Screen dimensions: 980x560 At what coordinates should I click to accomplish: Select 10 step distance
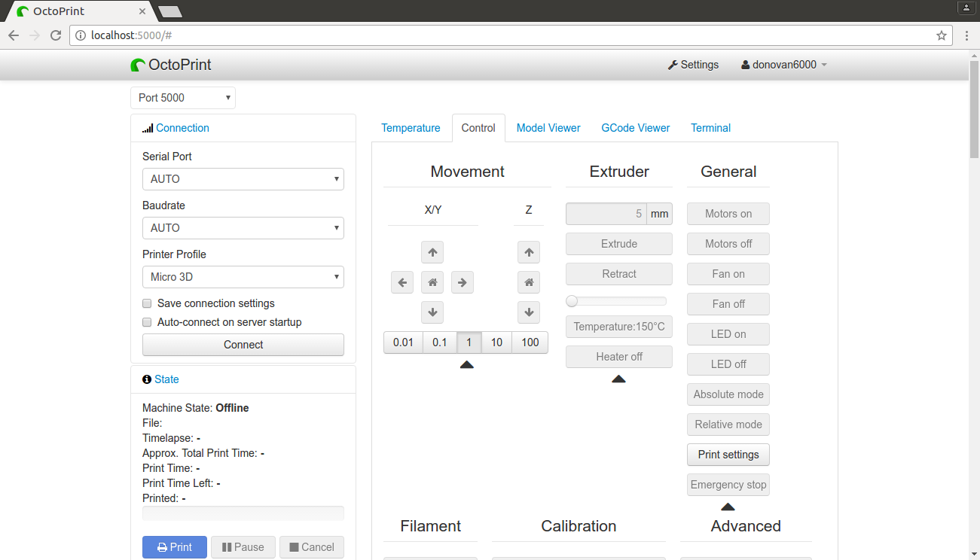497,342
